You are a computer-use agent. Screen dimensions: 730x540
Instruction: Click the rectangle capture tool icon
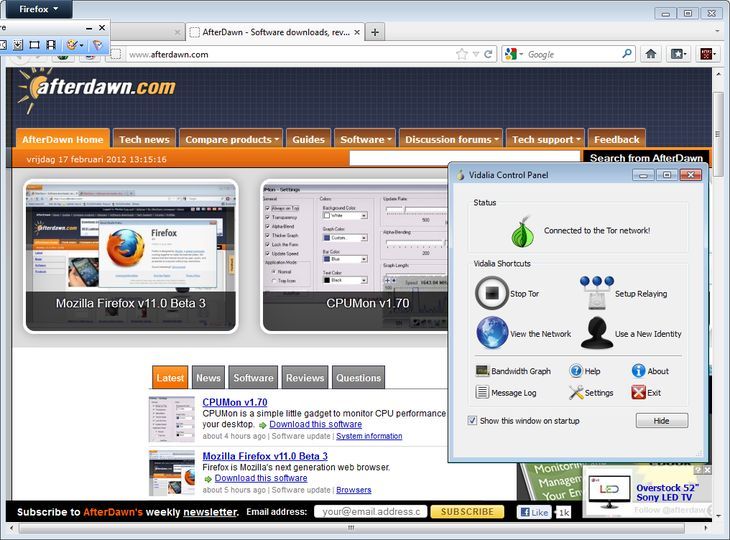click(x=34, y=45)
